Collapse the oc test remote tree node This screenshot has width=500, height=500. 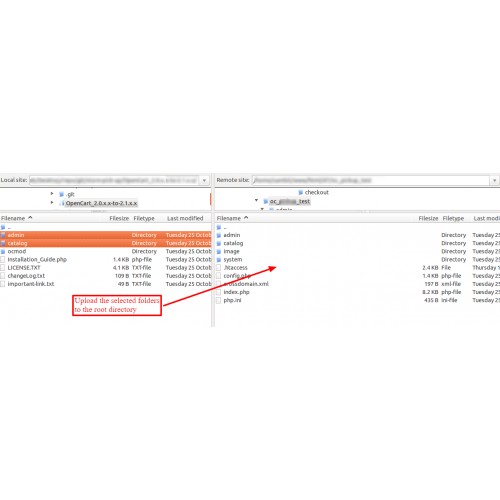[x=256, y=201]
